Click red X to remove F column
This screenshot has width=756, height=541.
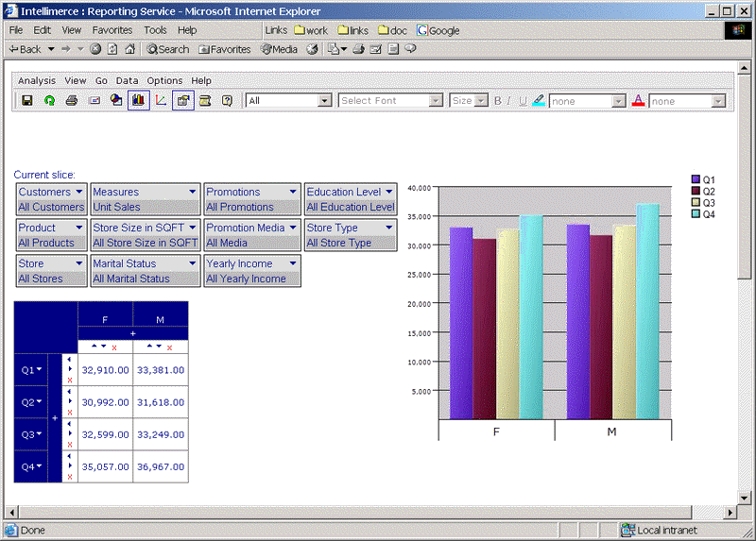(x=114, y=347)
